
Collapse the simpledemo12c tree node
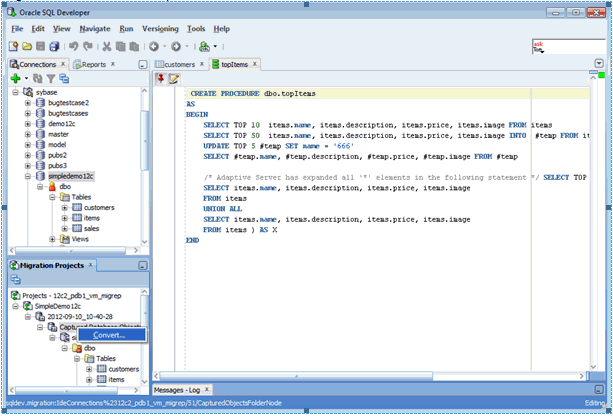point(28,174)
